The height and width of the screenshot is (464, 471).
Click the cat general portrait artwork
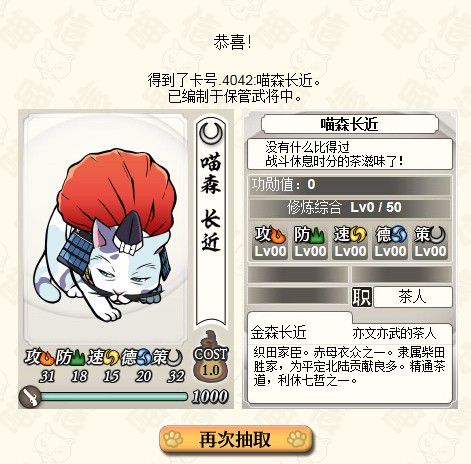click(x=104, y=230)
